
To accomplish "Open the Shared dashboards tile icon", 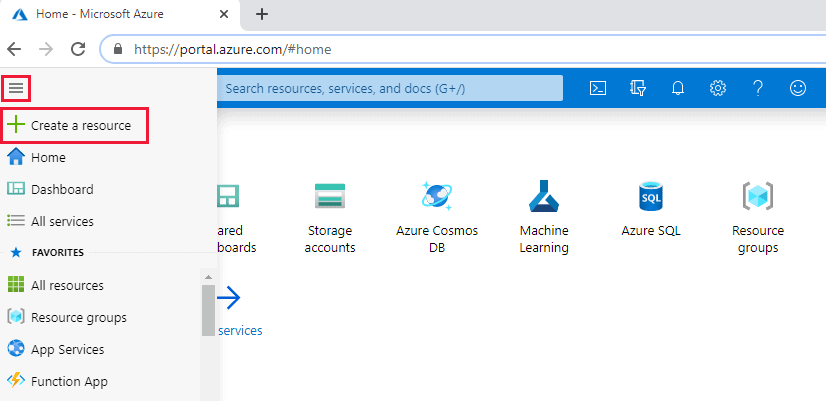I will [x=228, y=196].
